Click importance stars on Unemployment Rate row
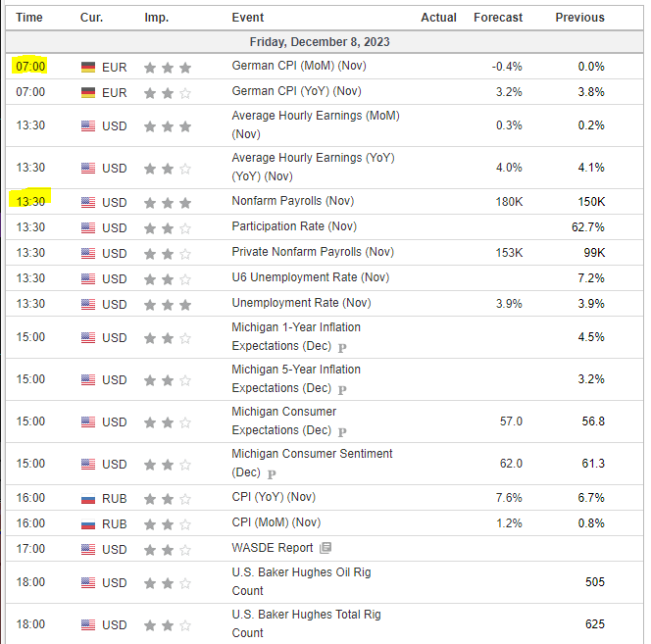 167,304
